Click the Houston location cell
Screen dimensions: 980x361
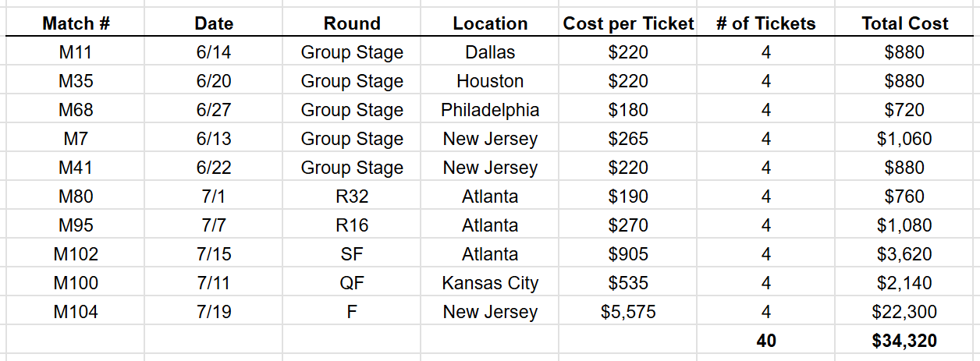coord(490,81)
